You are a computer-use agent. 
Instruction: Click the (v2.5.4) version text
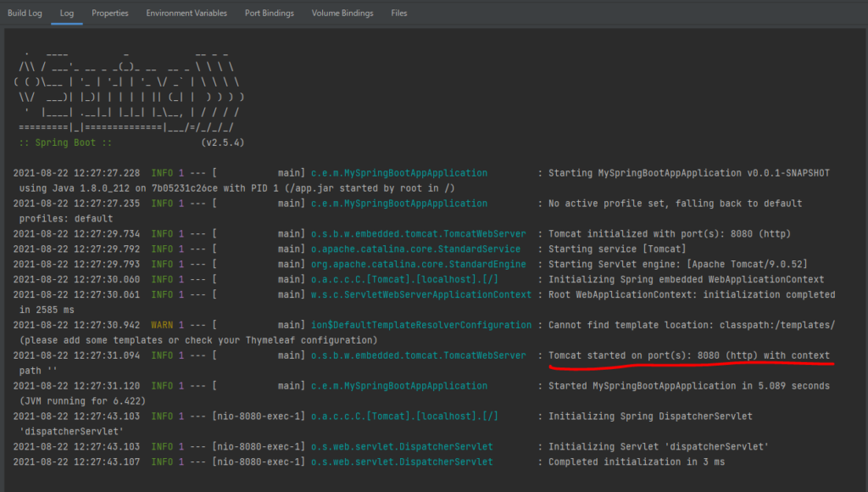tap(224, 143)
